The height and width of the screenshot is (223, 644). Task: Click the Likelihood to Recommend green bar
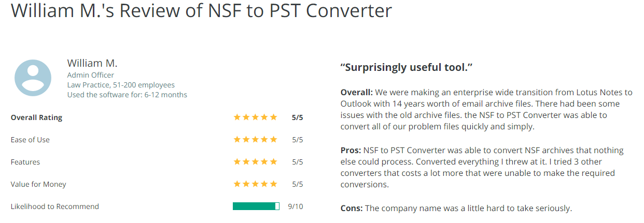pyautogui.click(x=256, y=206)
